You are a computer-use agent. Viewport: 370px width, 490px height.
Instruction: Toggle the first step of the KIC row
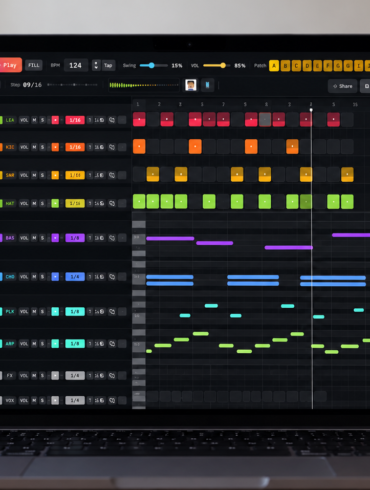pyautogui.click(x=139, y=147)
